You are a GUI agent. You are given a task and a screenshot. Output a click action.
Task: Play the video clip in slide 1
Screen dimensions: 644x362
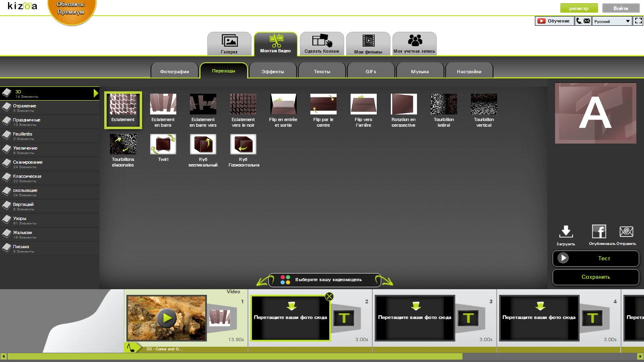pyautogui.click(x=167, y=318)
